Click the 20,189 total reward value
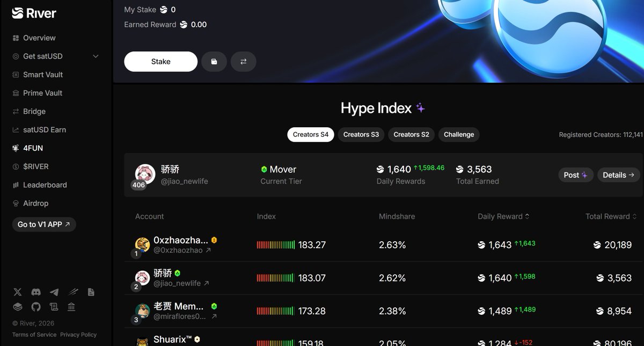The image size is (644, 346). tap(618, 245)
